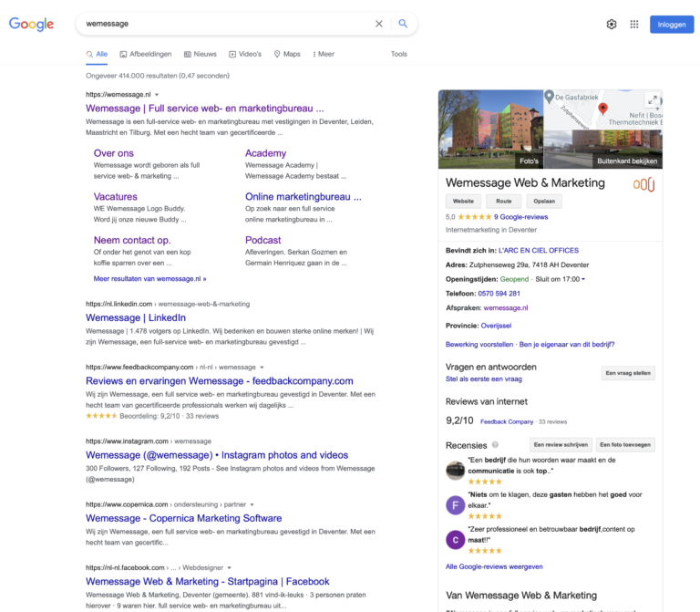The image size is (700, 612).
Task: Click the Een foto toevoegen button
Action: (x=625, y=445)
